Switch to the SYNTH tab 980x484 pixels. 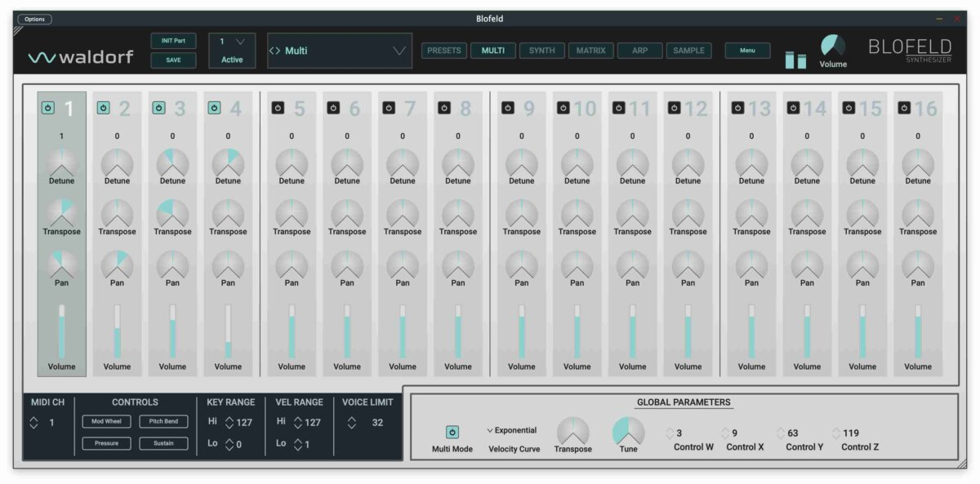541,51
